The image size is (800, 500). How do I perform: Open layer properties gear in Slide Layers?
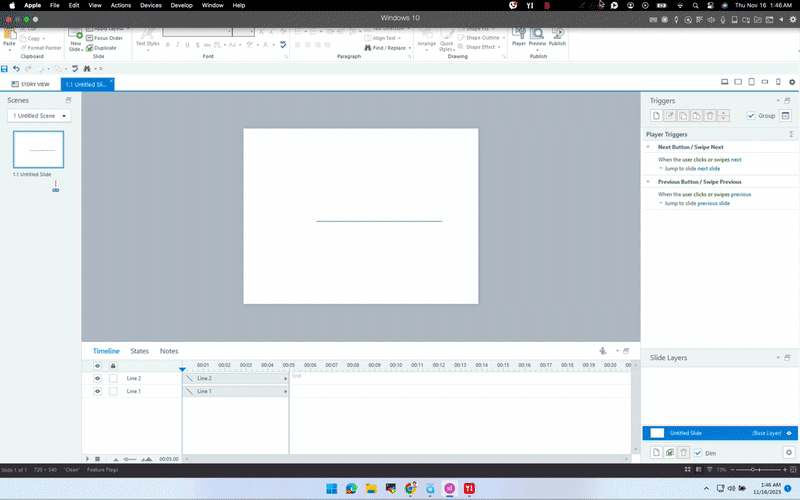tap(788, 453)
